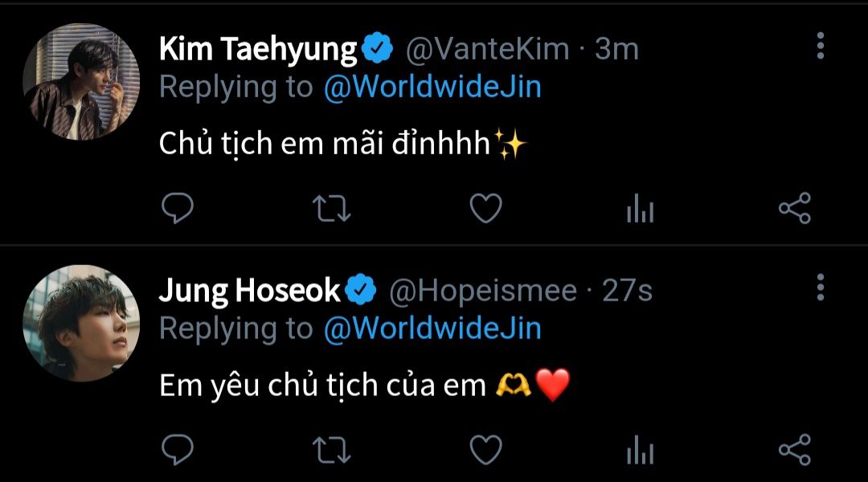Open @WorldwideJin link in Hoseok's reply
Screen dimensions: 868x482
coord(432,329)
